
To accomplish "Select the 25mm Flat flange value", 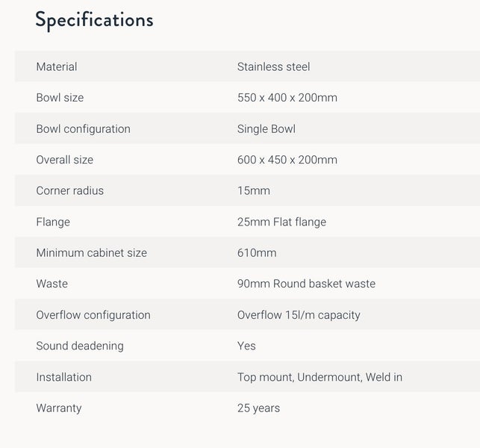I will pyautogui.click(x=281, y=222).
